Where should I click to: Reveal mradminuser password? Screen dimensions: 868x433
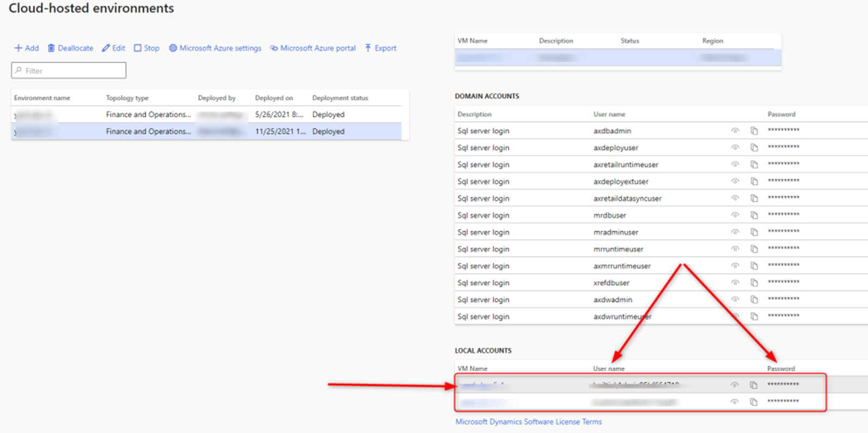click(735, 231)
